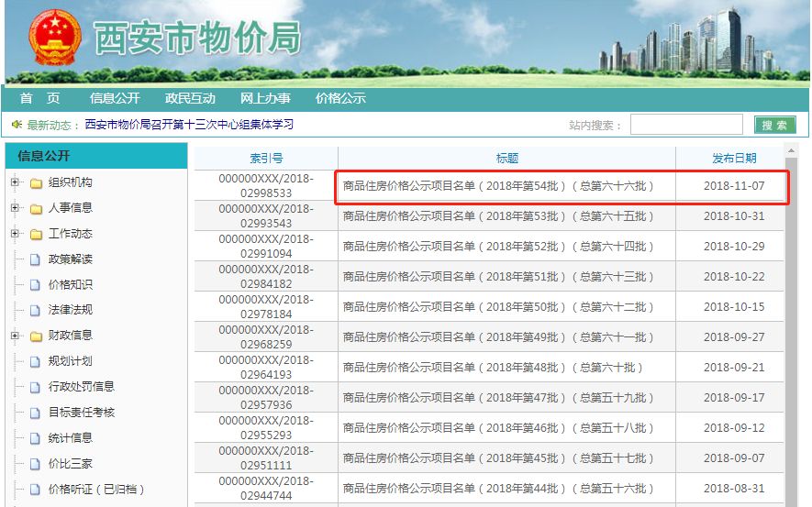The image size is (812, 507).
Task: Expand the 工作动态 plus toggle
Action: pos(15,234)
